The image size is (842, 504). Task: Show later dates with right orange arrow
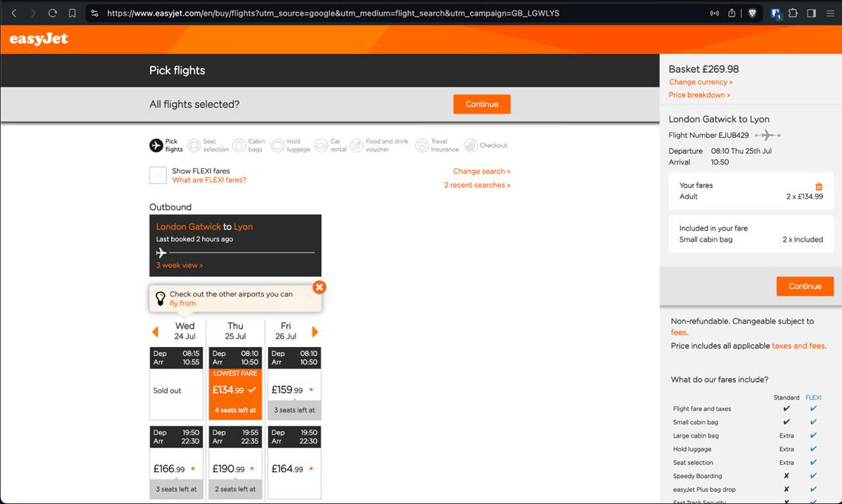315,332
